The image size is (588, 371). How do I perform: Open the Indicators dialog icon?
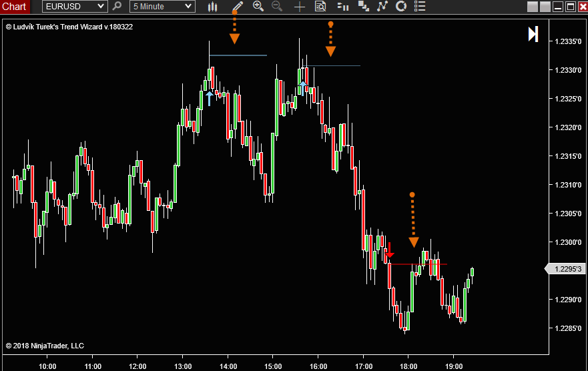click(x=363, y=7)
